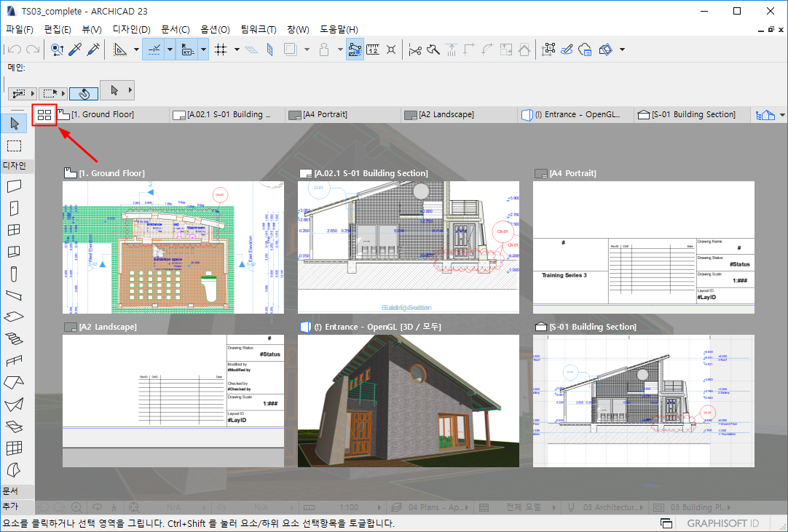Viewport: 788px width, 532px height.
Task: Select the Column tool
Action: click(x=14, y=274)
